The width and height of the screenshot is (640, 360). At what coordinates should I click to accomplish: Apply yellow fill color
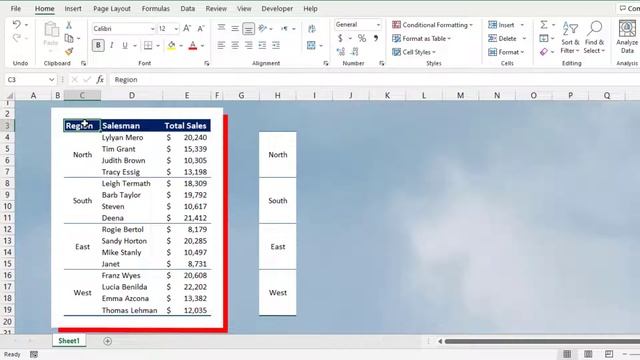pyautogui.click(x=171, y=45)
